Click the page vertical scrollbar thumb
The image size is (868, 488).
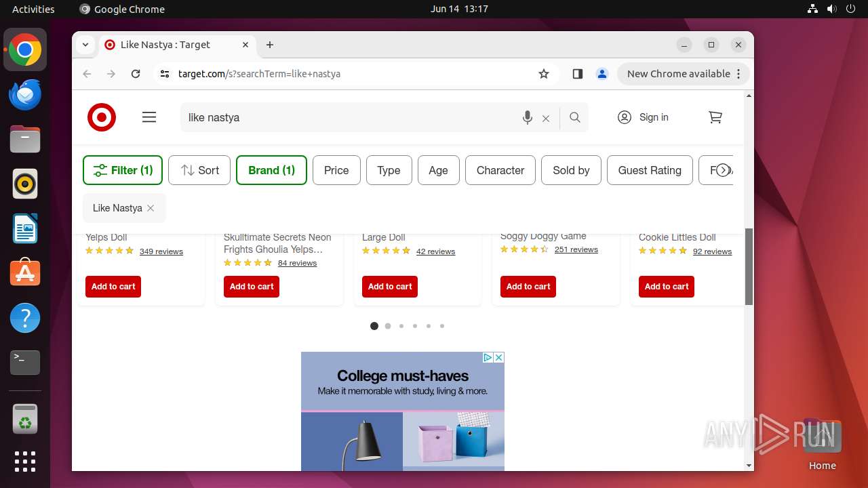point(749,266)
